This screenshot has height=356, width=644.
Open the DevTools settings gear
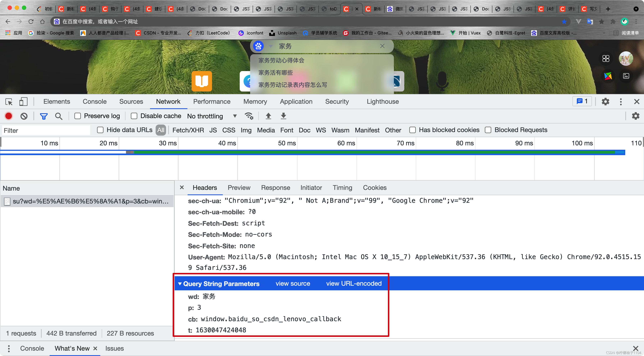click(x=605, y=102)
